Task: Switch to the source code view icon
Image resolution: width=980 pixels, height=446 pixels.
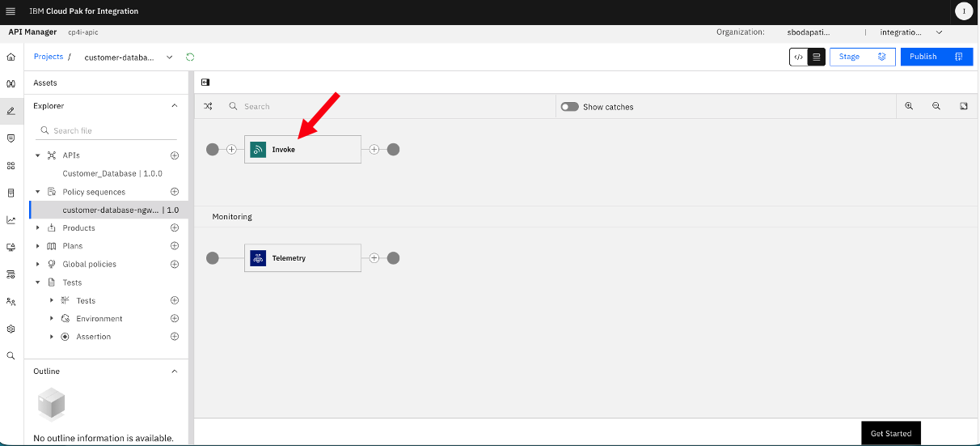Action: (x=799, y=57)
